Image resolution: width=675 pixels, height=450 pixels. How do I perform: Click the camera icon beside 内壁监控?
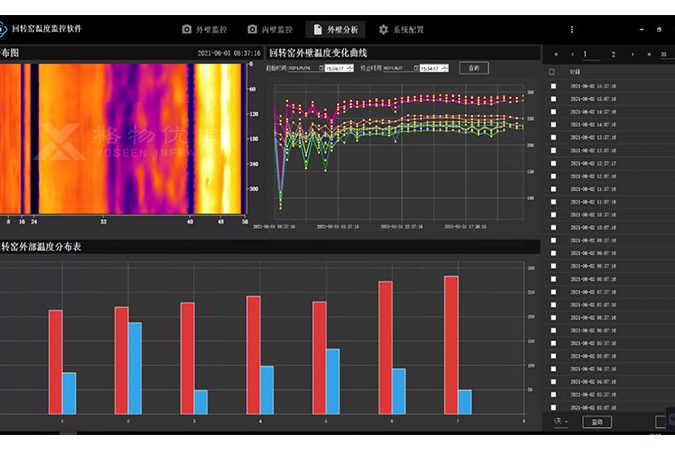click(253, 30)
